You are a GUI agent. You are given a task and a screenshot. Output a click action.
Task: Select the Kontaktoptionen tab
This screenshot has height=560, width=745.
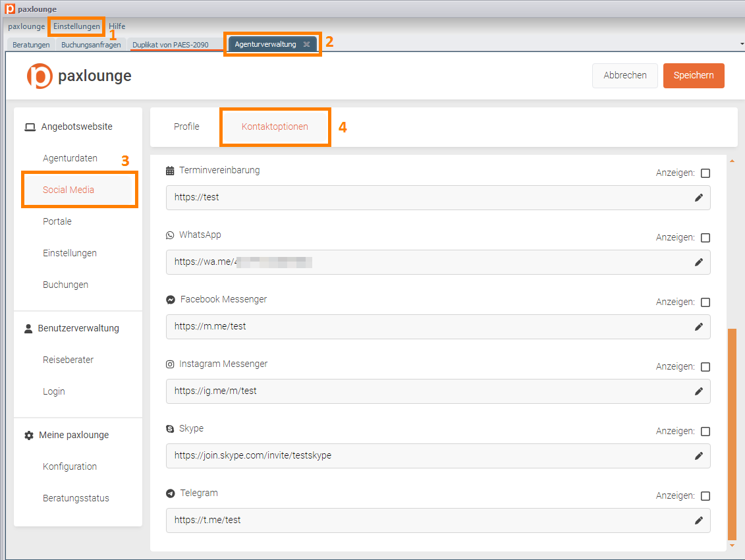pyautogui.click(x=275, y=127)
